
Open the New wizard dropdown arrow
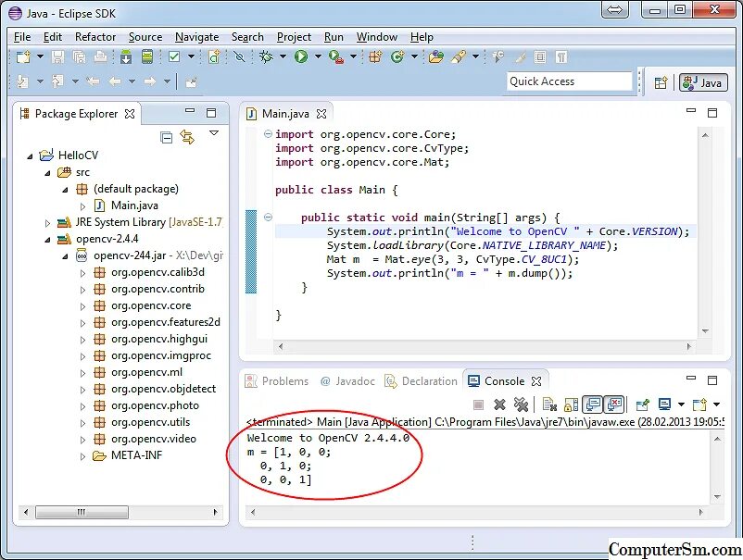tap(40, 56)
